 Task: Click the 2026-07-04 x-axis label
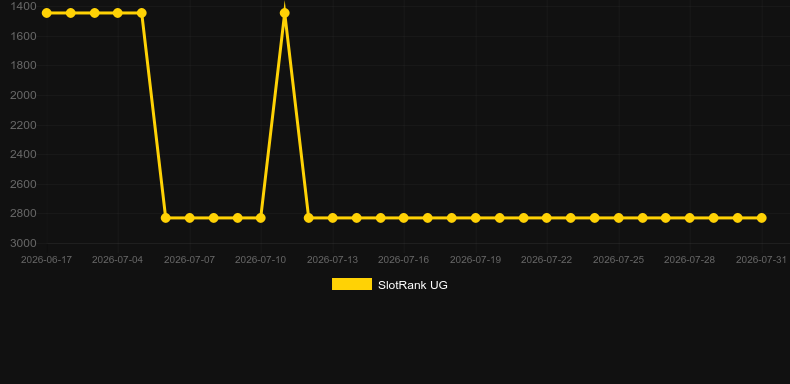tap(117, 260)
